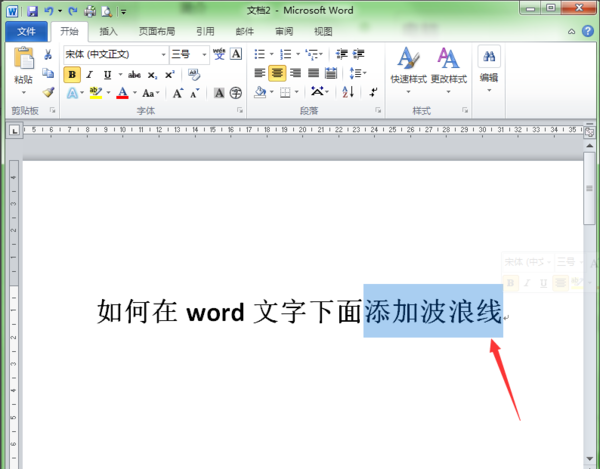Redo the last action
600x469 pixels.
pyautogui.click(x=73, y=11)
